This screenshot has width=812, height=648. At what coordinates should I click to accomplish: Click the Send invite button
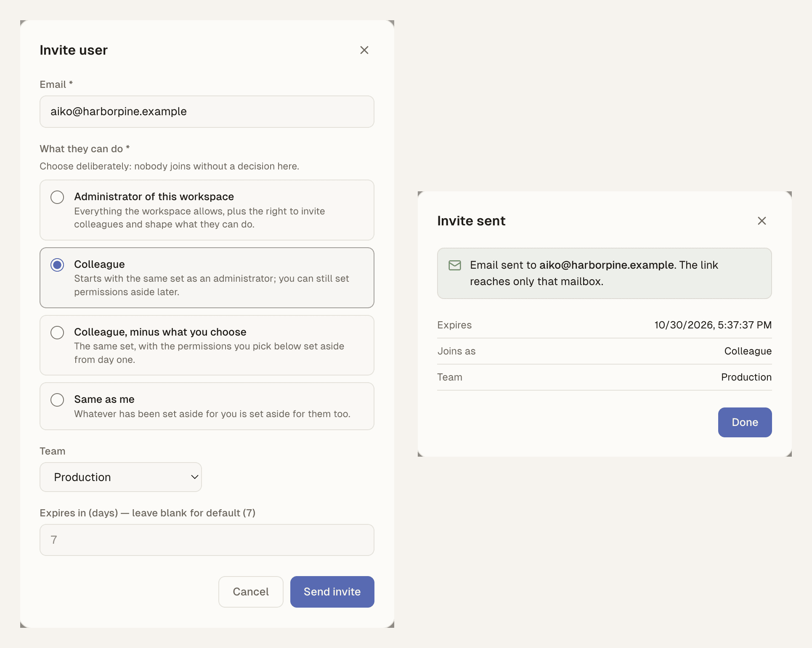coord(332,592)
